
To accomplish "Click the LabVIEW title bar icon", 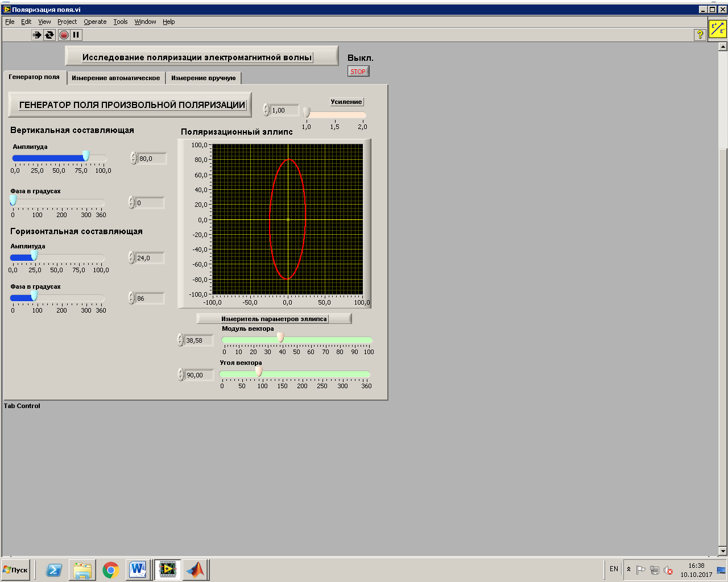I will coord(7,10).
